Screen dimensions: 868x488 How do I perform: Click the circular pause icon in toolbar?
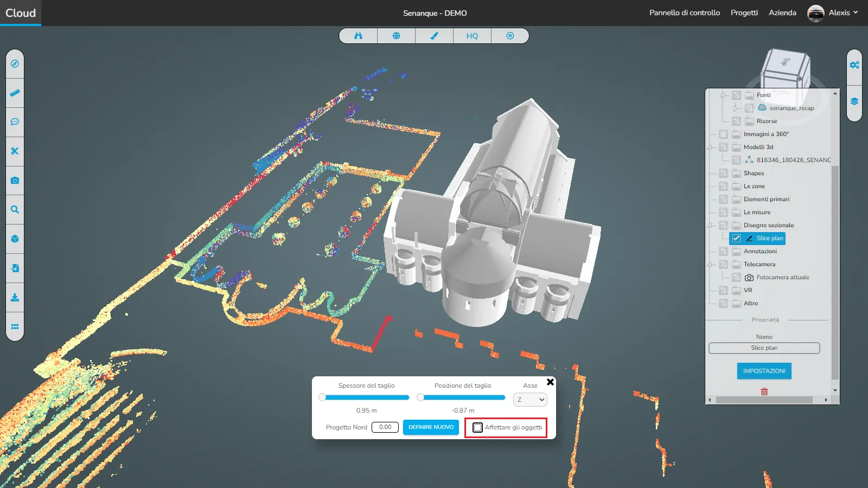(x=510, y=36)
